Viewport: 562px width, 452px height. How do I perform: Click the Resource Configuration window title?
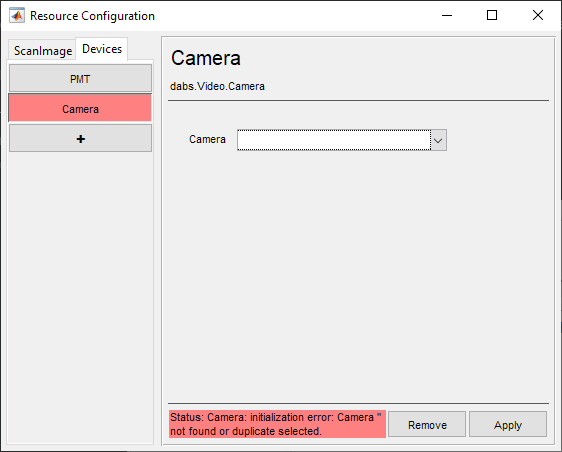(92, 16)
